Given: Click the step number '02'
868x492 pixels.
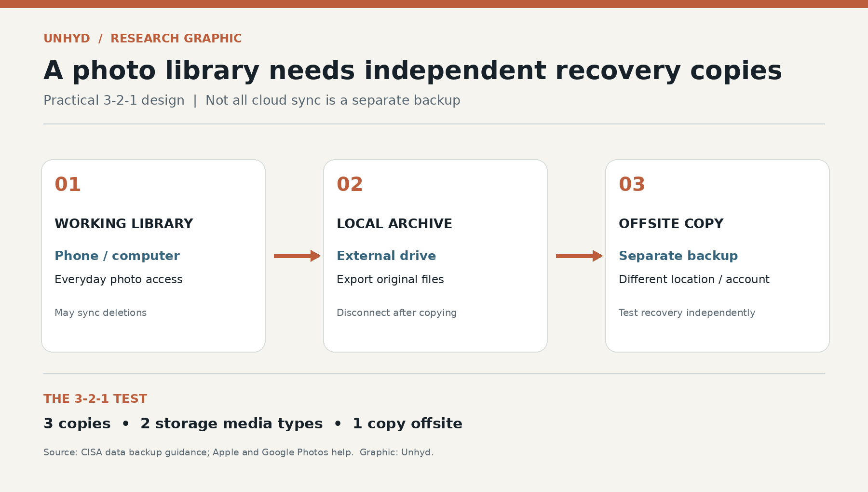Looking at the screenshot, I should click(x=350, y=184).
